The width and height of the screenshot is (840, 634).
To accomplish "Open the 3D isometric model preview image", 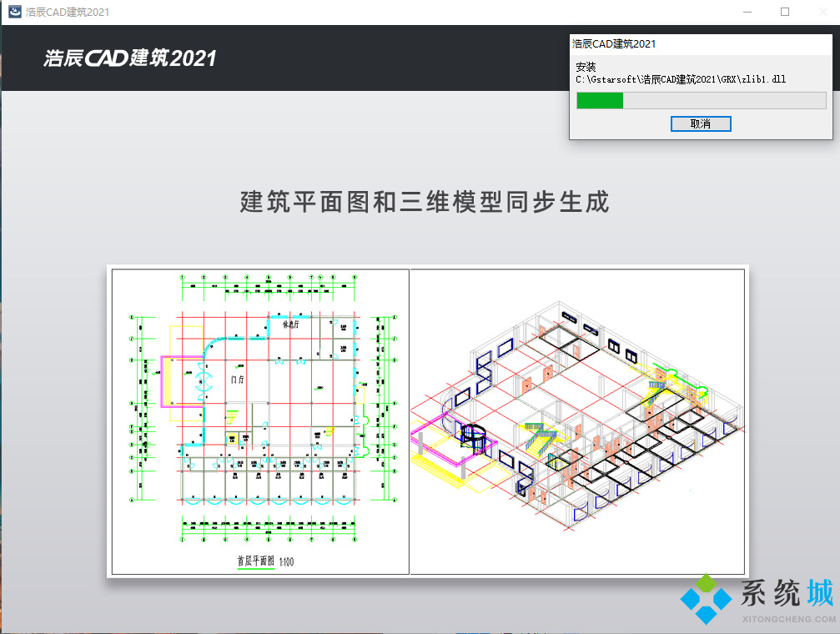I will [x=577, y=421].
